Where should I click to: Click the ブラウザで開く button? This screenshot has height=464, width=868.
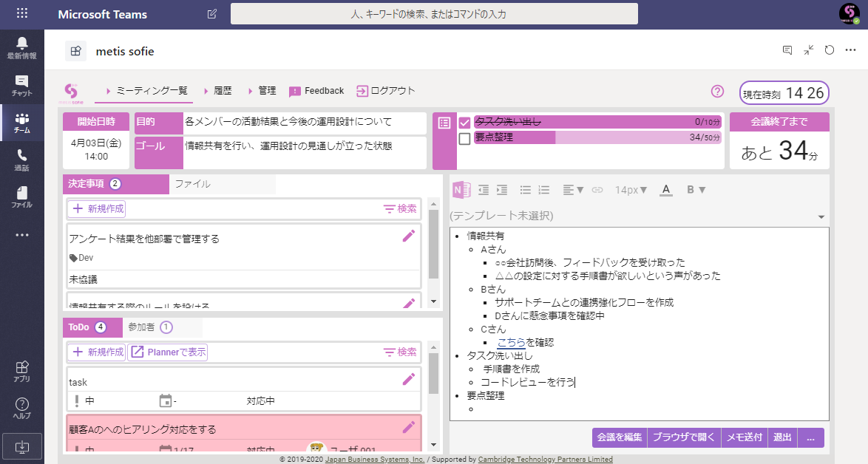coord(684,437)
